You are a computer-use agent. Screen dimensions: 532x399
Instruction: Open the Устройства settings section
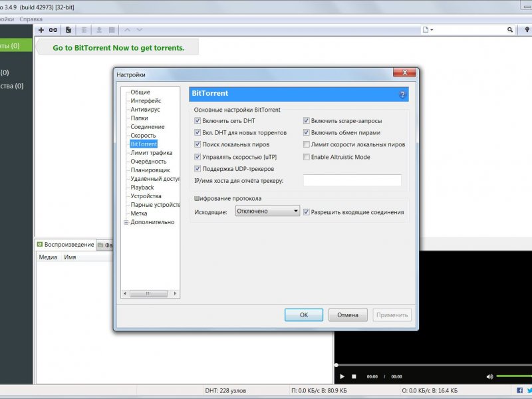(x=146, y=196)
